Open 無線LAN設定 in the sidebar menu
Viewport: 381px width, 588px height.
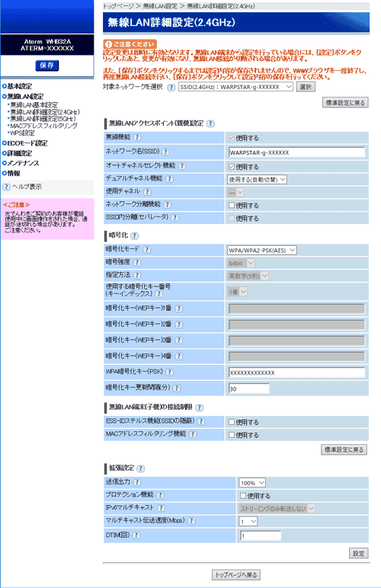[x=25, y=97]
